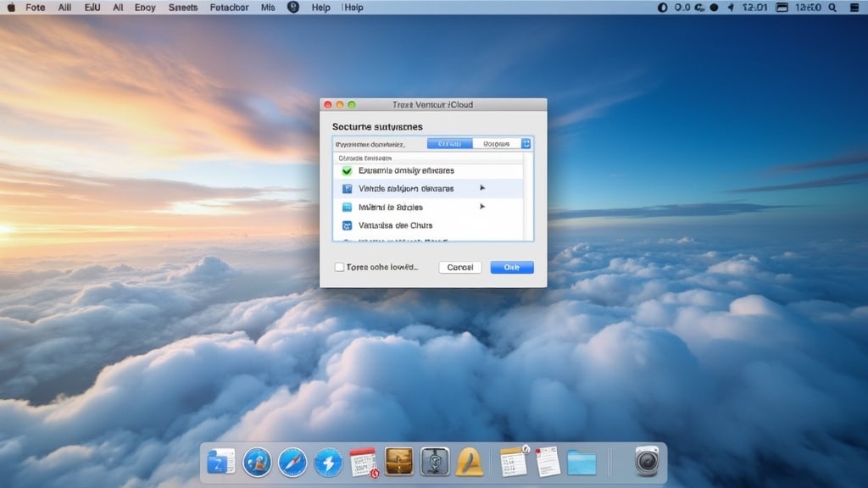This screenshot has width=868, height=488.
Task: Click the 'Socturhe sutyrsenes' heading
Action: [377, 127]
